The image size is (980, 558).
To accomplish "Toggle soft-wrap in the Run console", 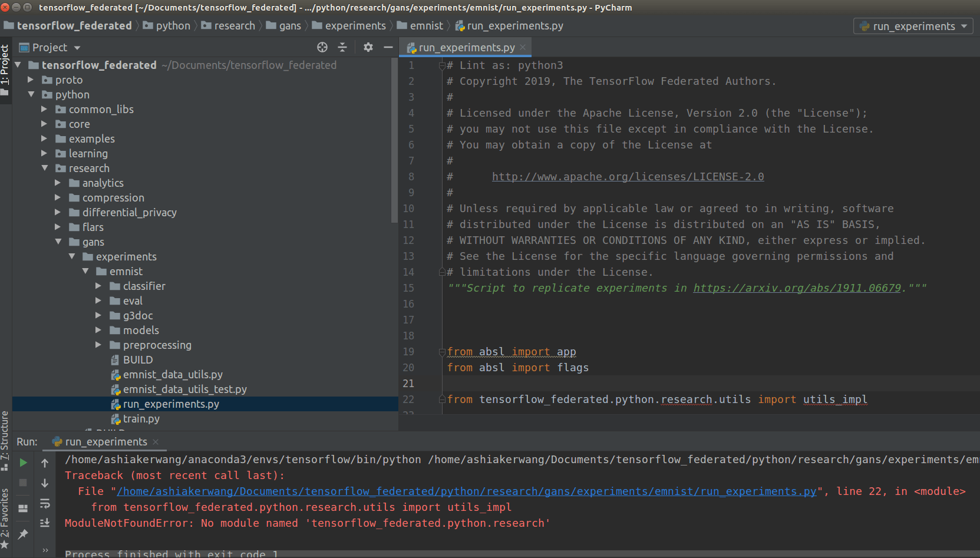I will pos(45,503).
